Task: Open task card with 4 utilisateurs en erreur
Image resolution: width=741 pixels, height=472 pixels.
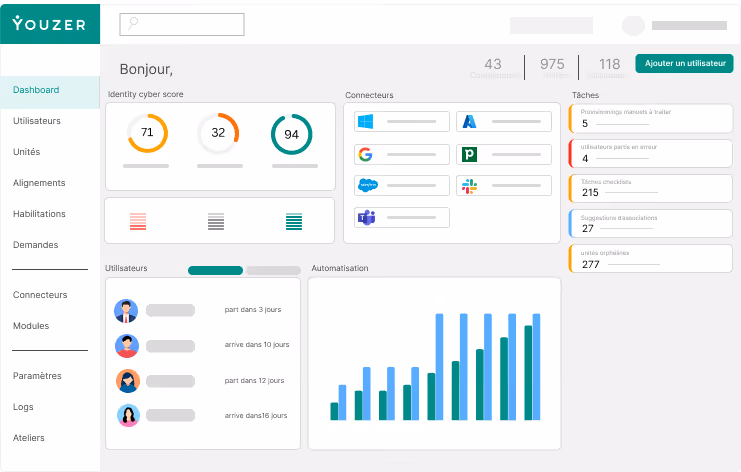Action: [x=650, y=154]
